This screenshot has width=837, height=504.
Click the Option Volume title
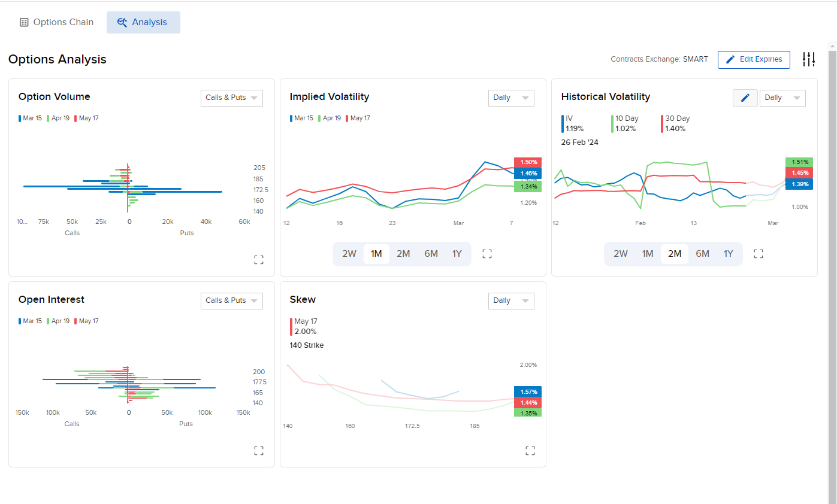pos(55,96)
